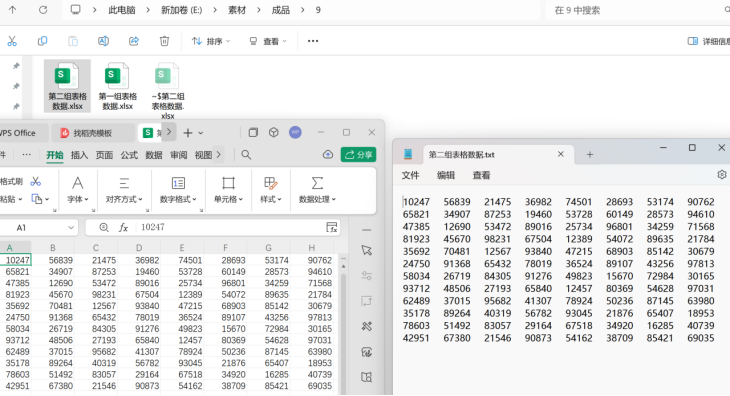Image resolution: width=730 pixels, height=396 pixels.
Task: Click the Copy icon in Explorer toolbar
Action: (x=42, y=41)
